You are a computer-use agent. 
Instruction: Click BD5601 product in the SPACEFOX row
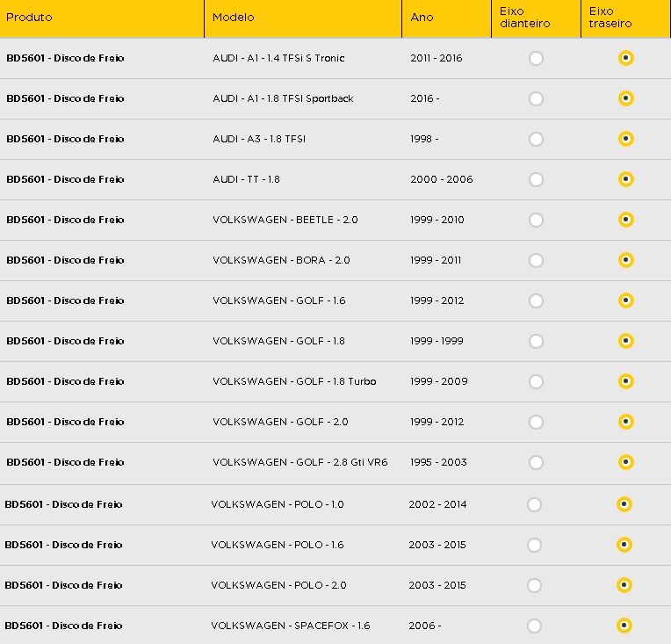click(63, 626)
